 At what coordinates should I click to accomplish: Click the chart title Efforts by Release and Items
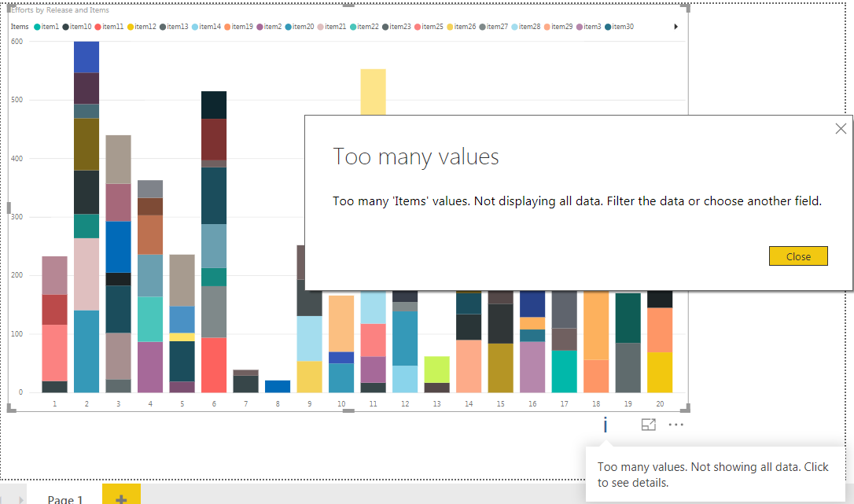(x=60, y=9)
